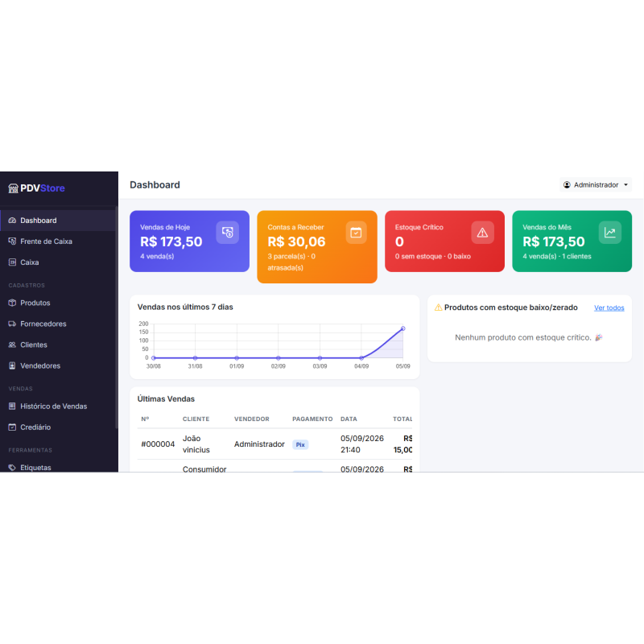Go to Frente de Caixa
The height and width of the screenshot is (644, 644).
tap(58, 242)
